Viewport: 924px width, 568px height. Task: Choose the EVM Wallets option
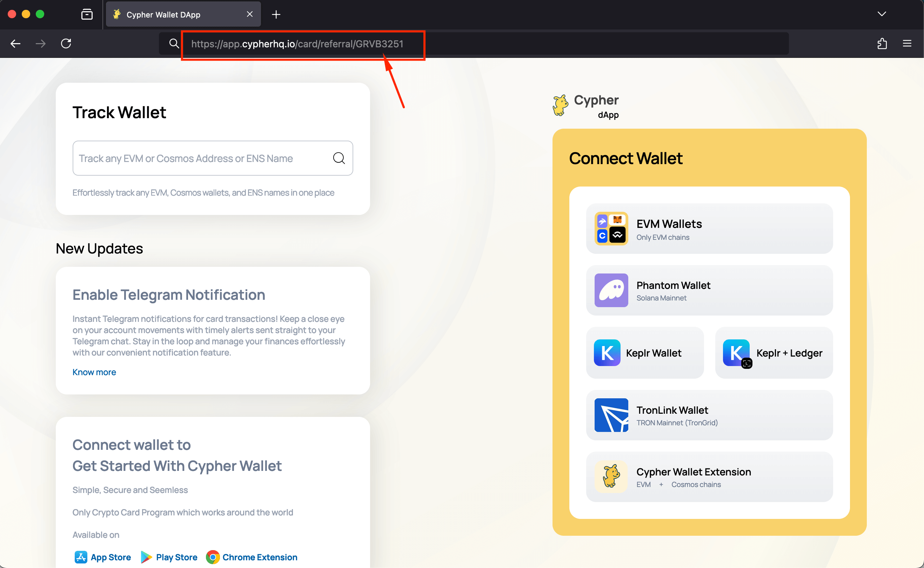point(709,229)
